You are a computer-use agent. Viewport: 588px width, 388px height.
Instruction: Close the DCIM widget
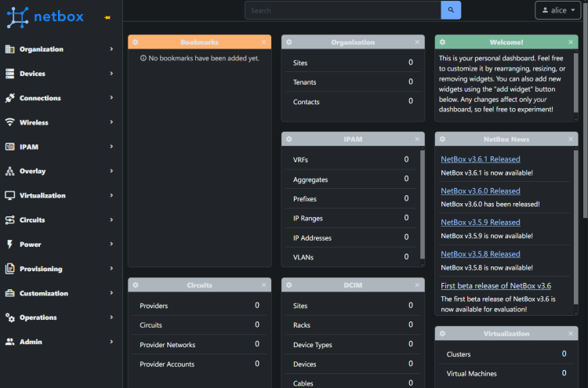(x=417, y=285)
